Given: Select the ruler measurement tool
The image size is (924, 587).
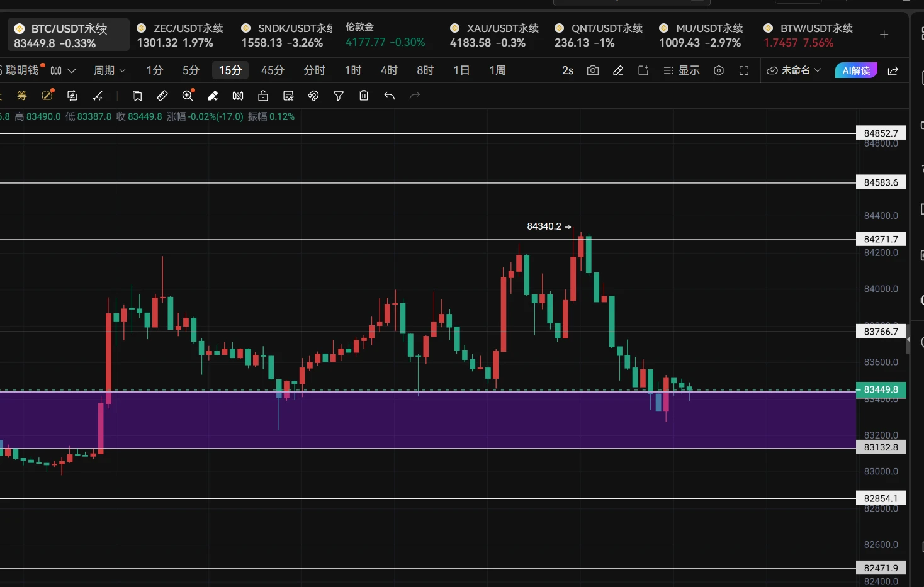Looking at the screenshot, I should click(x=162, y=96).
